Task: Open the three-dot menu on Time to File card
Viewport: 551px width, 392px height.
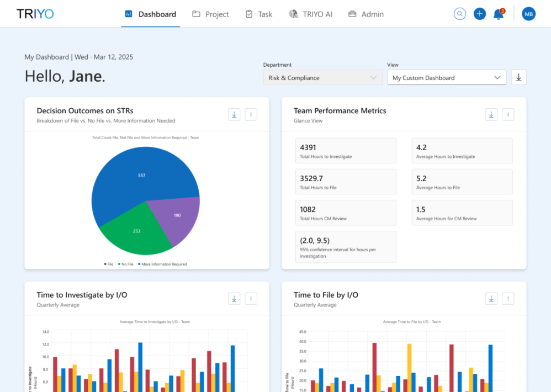Action: coord(507,298)
